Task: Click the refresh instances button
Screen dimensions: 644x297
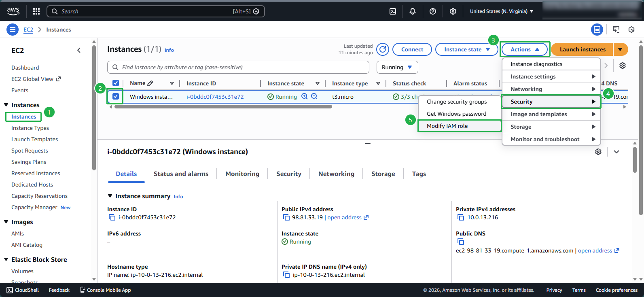Action: pos(383,49)
